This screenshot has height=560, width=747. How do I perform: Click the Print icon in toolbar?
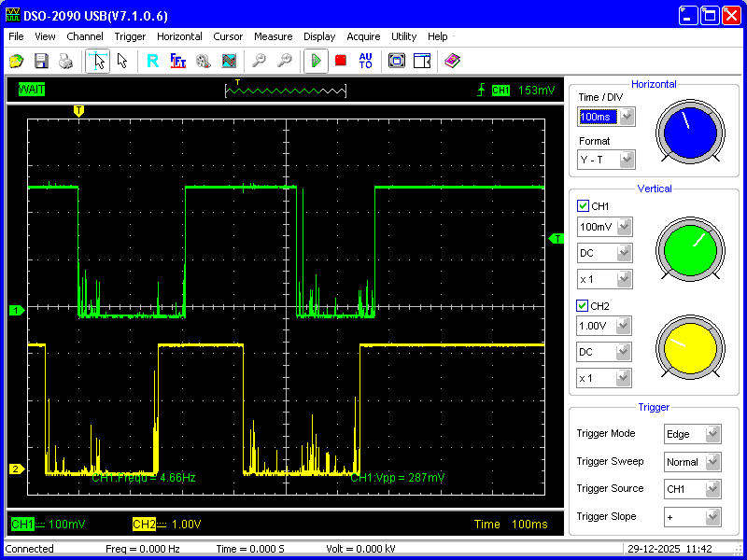(x=65, y=61)
